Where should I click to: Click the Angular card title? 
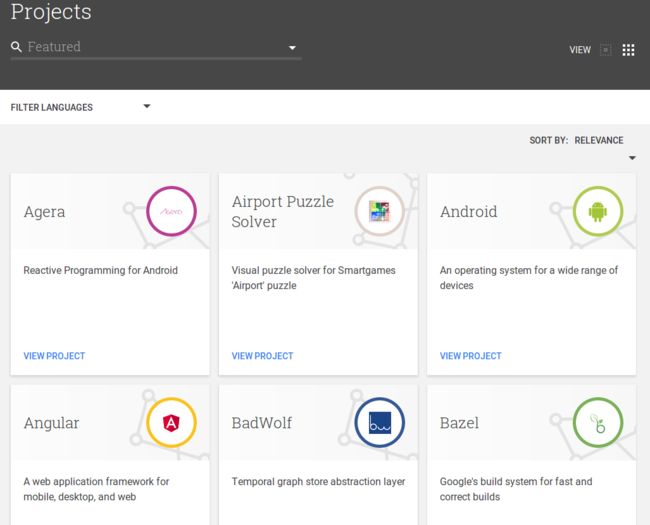[51, 423]
